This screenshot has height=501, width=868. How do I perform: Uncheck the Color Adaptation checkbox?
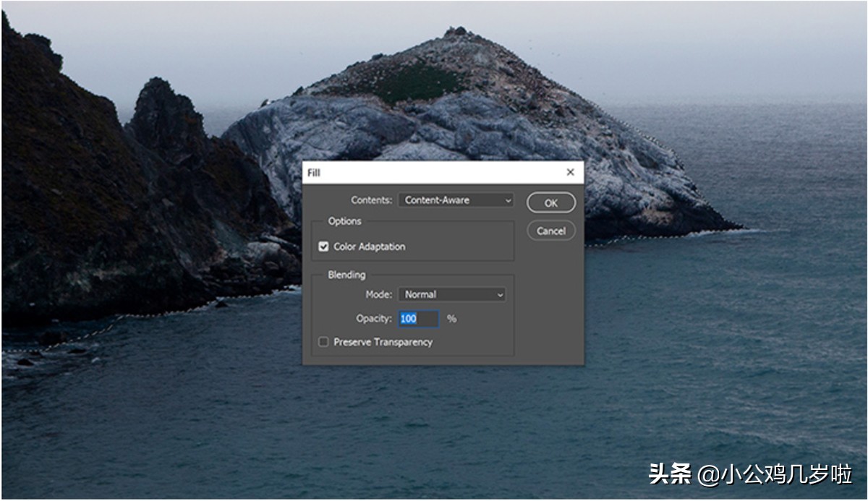323,247
